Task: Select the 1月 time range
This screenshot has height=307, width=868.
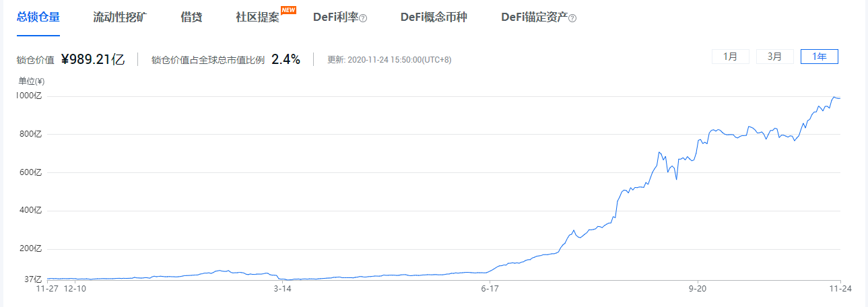Action: 731,57
